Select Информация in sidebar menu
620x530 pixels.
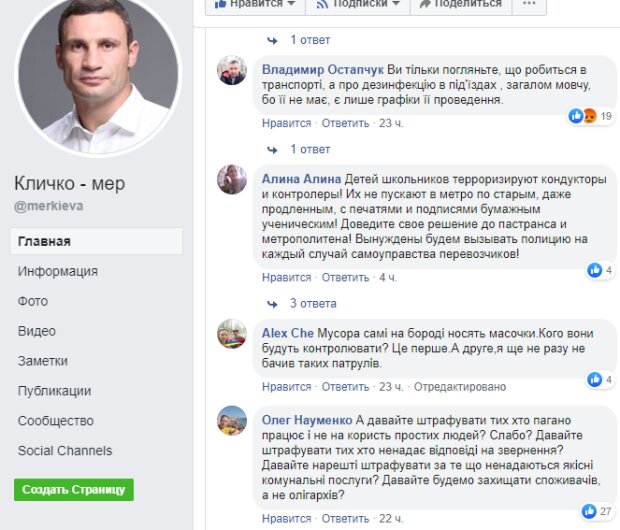click(58, 271)
